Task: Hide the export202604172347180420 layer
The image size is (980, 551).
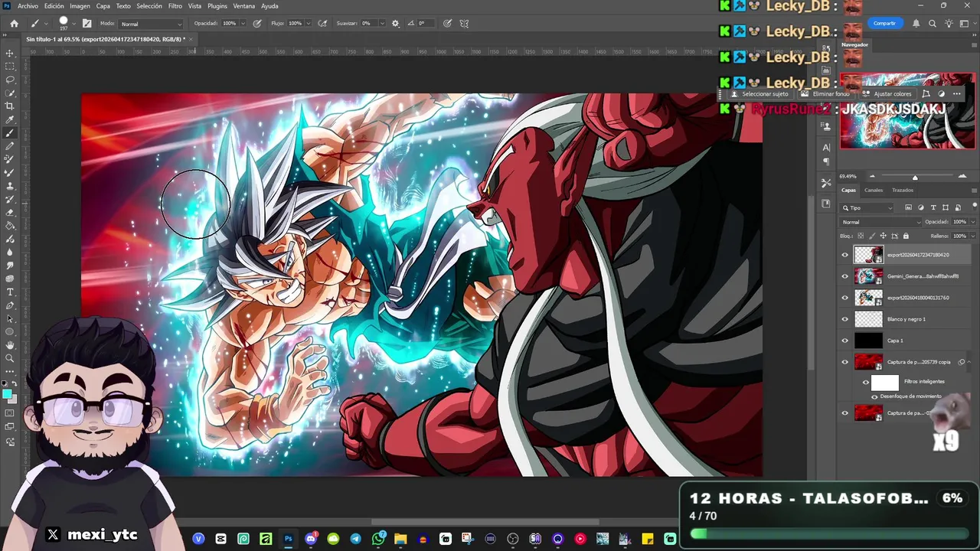Action: [x=845, y=255]
